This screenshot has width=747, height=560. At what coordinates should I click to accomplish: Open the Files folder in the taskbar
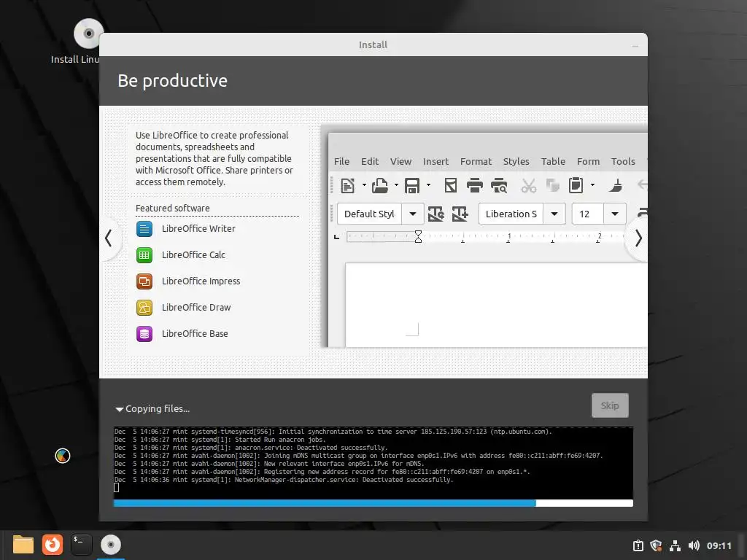tap(23, 545)
